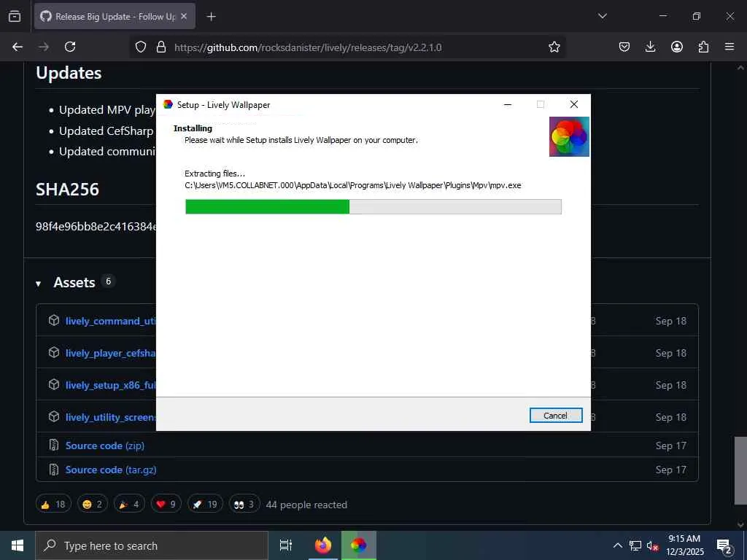Switch to Lively setup on taskbar
Screen dimensions: 747x560
(359, 545)
